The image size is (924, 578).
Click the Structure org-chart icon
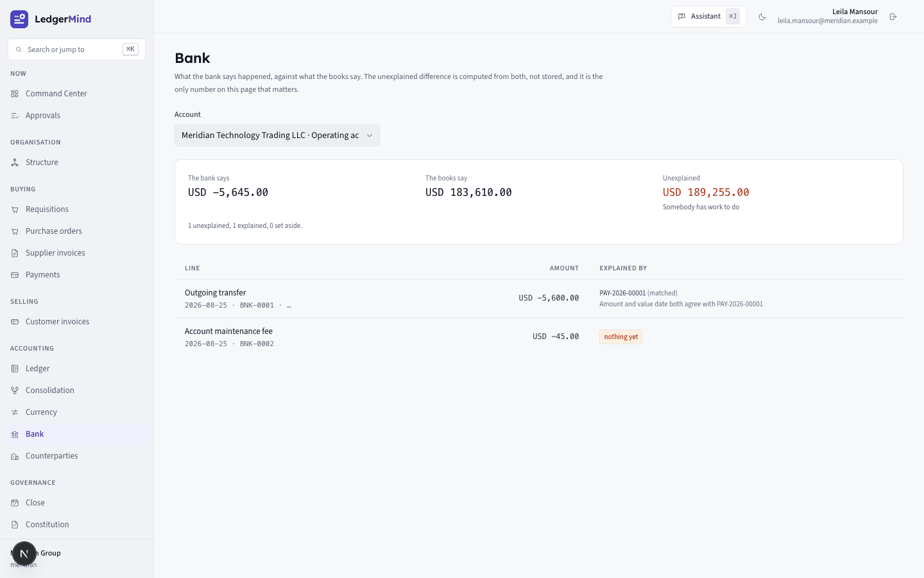point(15,162)
